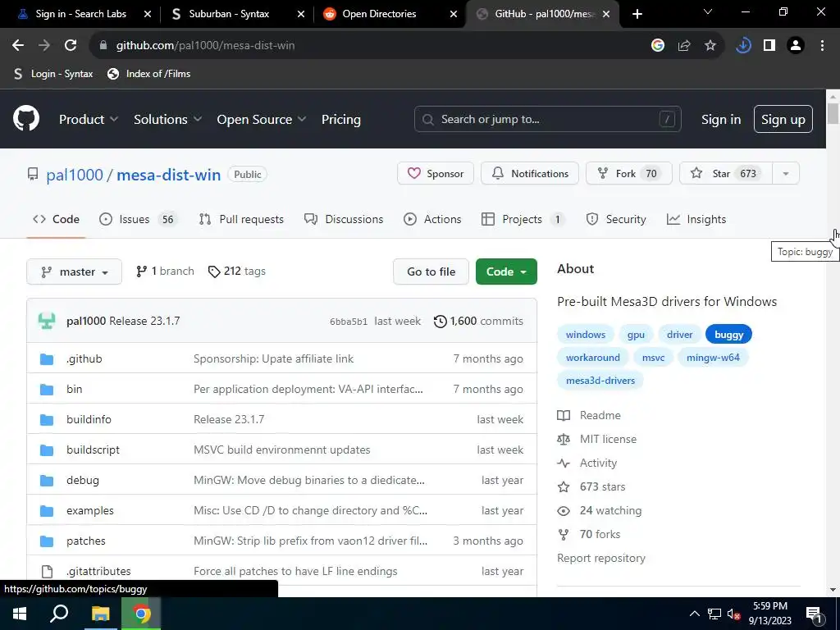Click the network icon in the system tray
This screenshot has height=630, width=840.
pyautogui.click(x=714, y=614)
